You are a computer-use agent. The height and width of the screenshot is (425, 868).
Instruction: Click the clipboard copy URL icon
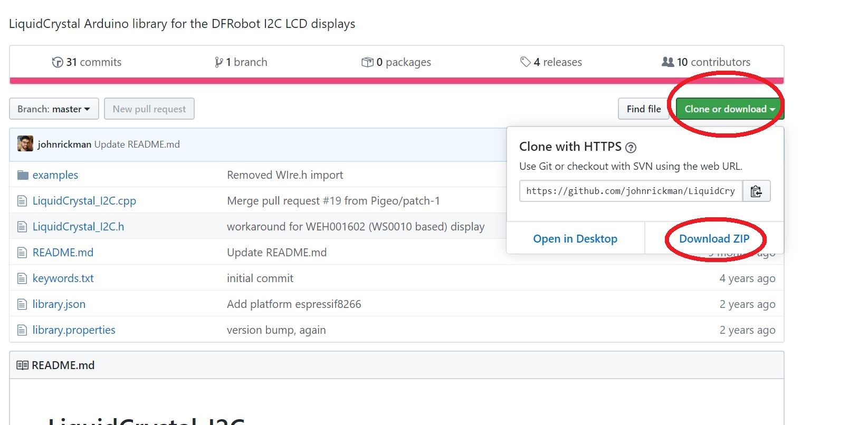click(x=756, y=191)
